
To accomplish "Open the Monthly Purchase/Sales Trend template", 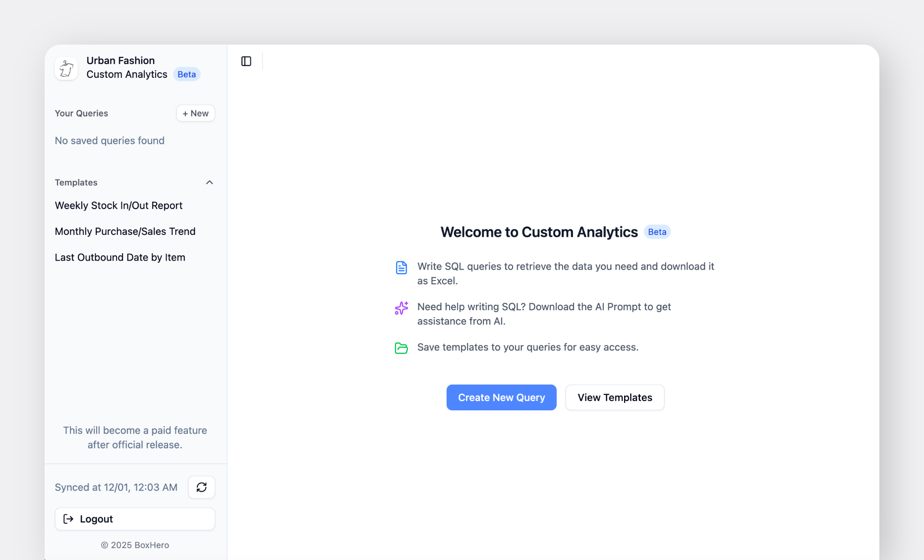I will [x=125, y=231].
